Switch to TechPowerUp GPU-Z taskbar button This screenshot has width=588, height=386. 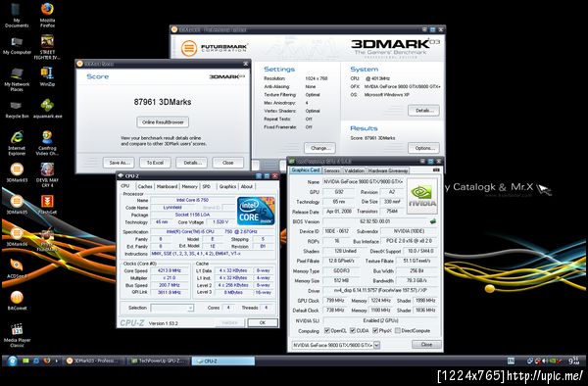pos(158,361)
